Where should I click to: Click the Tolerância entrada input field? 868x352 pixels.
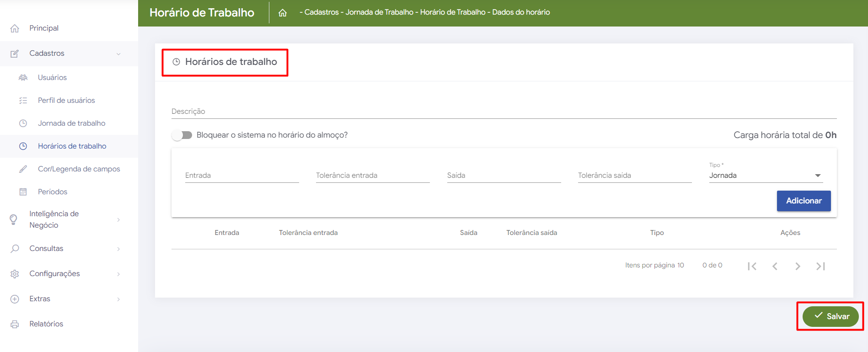point(372,176)
